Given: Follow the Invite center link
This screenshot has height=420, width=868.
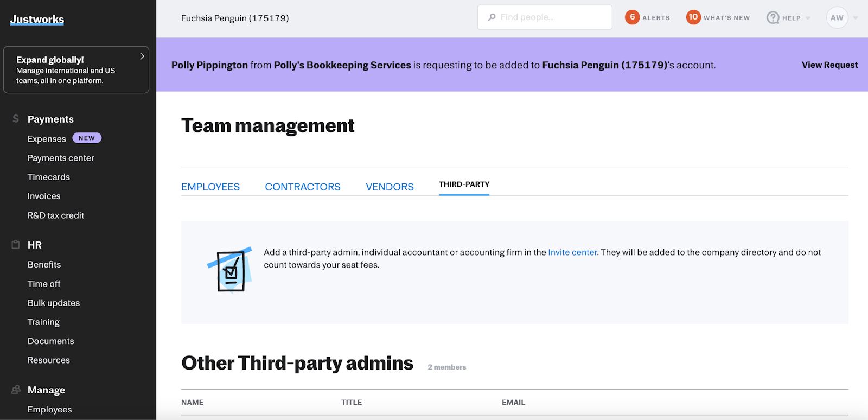Looking at the screenshot, I should [572, 252].
